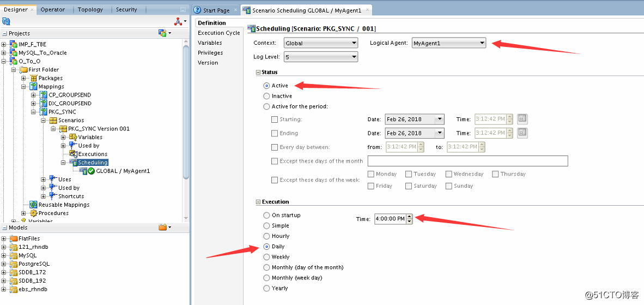Screen dimensions: 644x305
Task: Switch to the Operator tab
Action: click(x=52, y=9)
